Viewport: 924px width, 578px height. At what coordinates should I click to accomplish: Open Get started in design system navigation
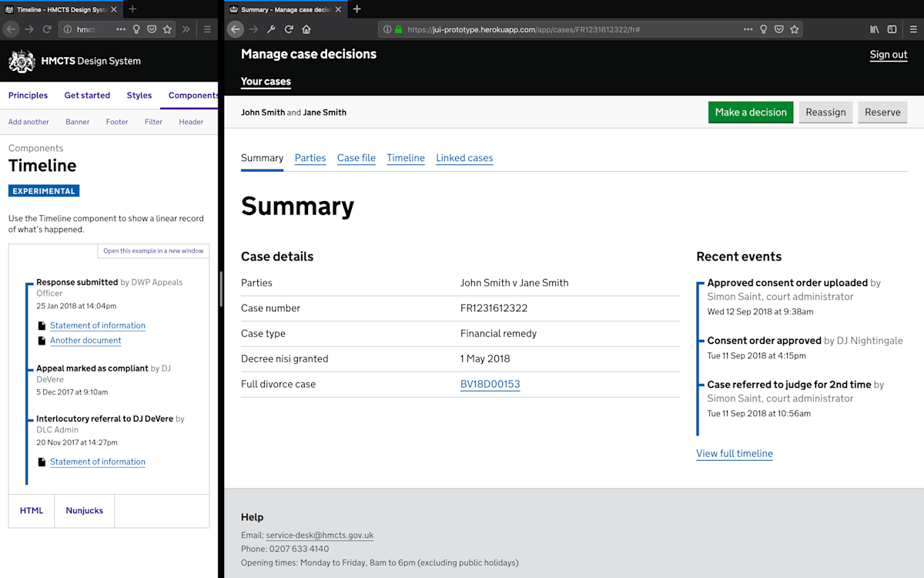tap(87, 96)
